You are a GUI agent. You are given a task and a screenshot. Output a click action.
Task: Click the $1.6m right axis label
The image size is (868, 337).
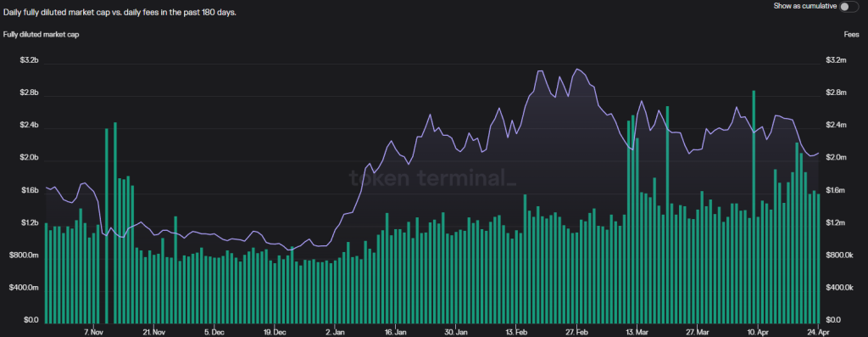(836, 191)
